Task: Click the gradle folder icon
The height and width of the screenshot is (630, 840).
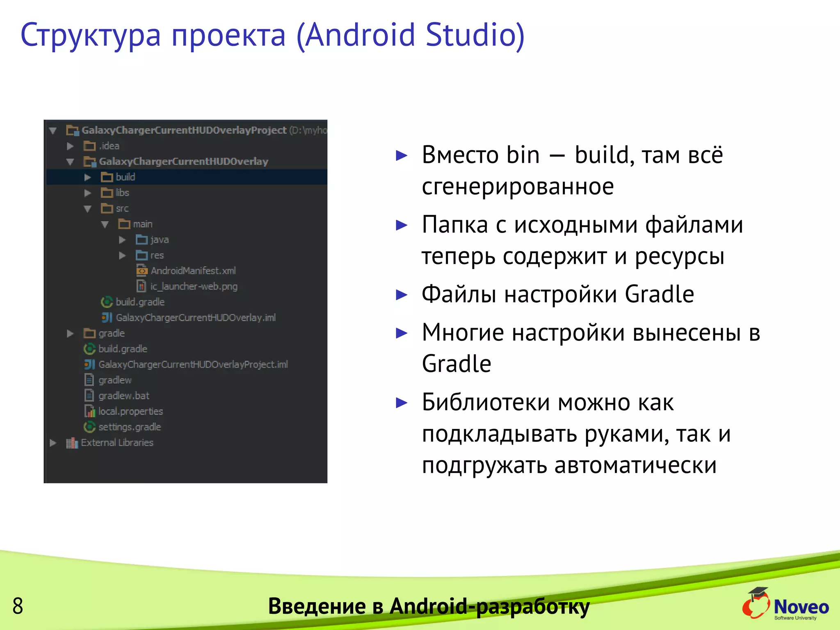Action: coord(89,333)
